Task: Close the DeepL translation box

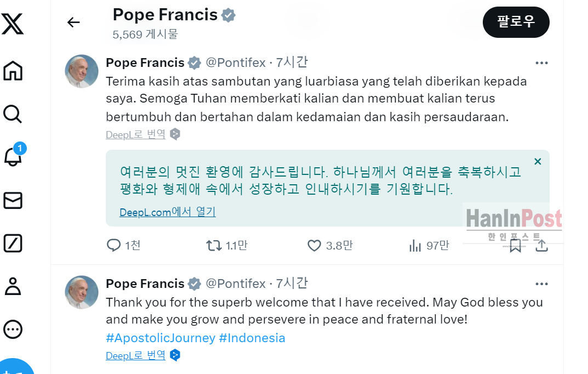Action: point(538,161)
